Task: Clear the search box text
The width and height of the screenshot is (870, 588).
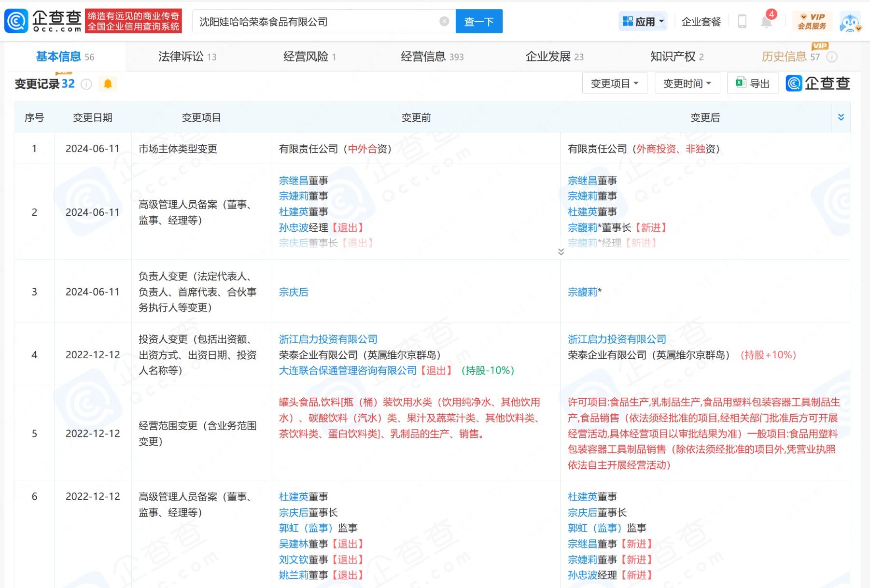Action: (x=444, y=22)
